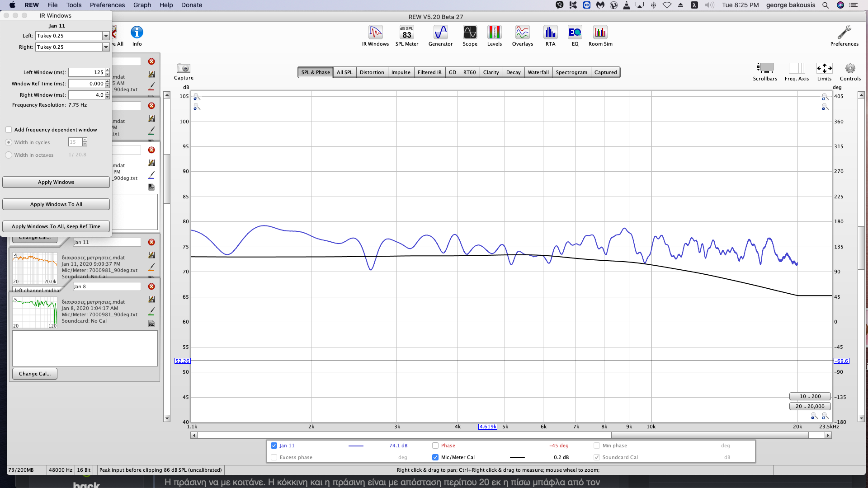Save the Jan 8 measurement icon
The width and height of the screenshot is (868, 488).
point(151,300)
